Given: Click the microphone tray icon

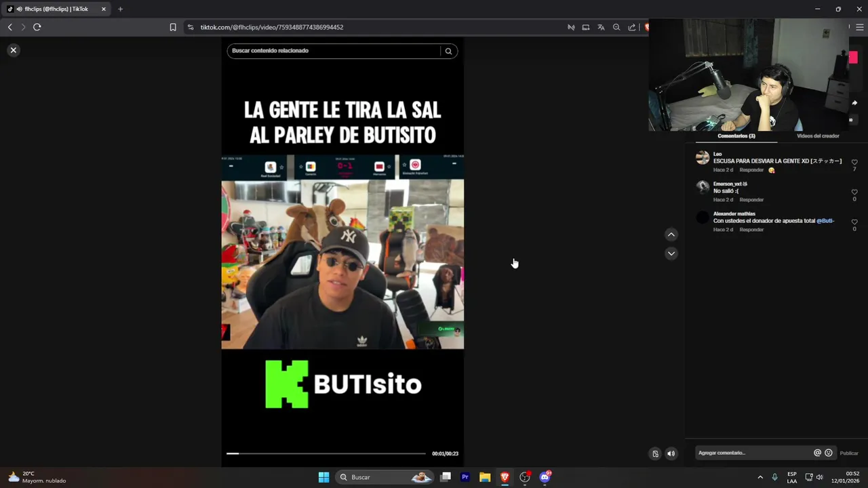Looking at the screenshot, I should pos(775,477).
